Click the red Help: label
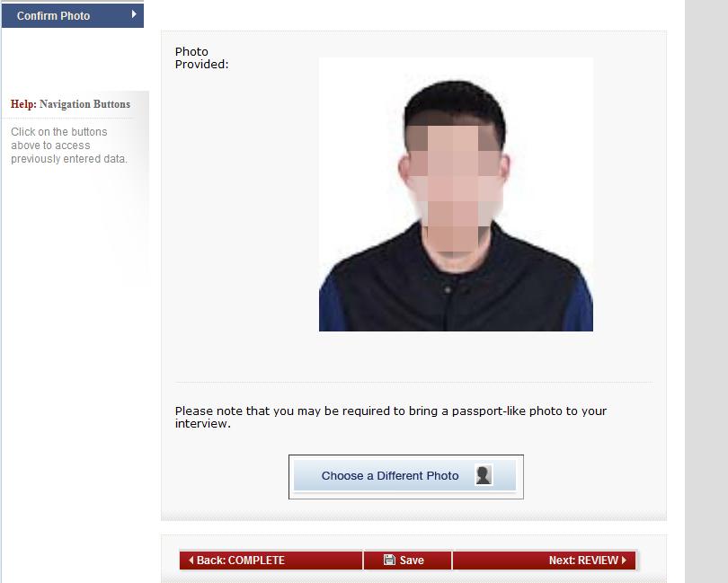 [23, 104]
